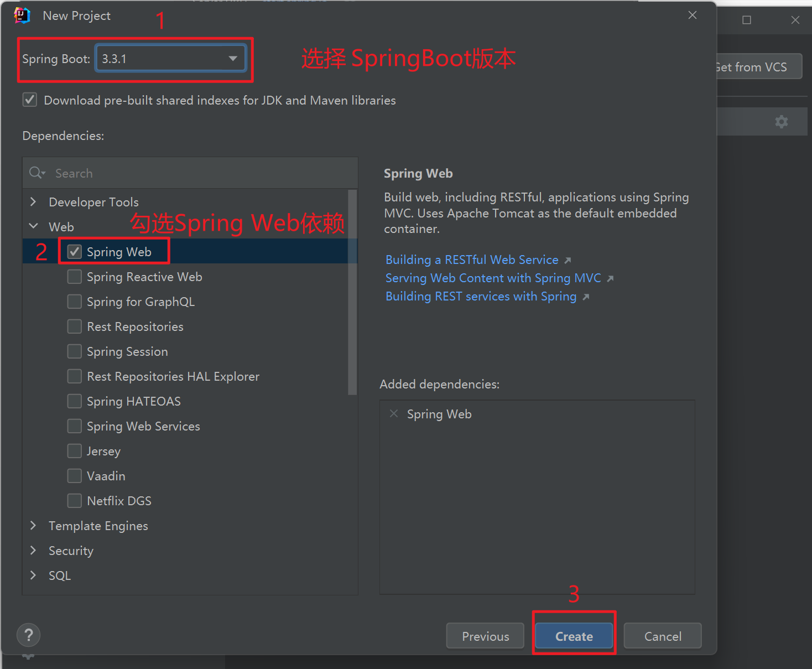Toggle Download pre-built shared indexes checkbox
This screenshot has width=812, height=669.
(x=30, y=100)
